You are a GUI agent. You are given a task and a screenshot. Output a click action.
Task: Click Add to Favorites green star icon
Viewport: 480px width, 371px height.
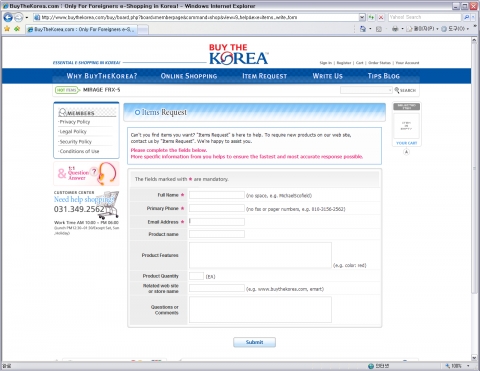point(17,29)
